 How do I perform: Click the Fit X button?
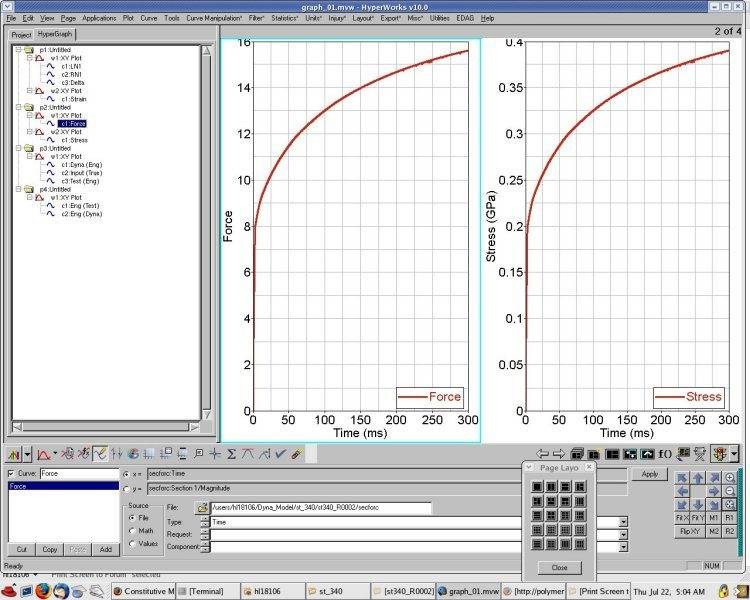[x=682, y=518]
